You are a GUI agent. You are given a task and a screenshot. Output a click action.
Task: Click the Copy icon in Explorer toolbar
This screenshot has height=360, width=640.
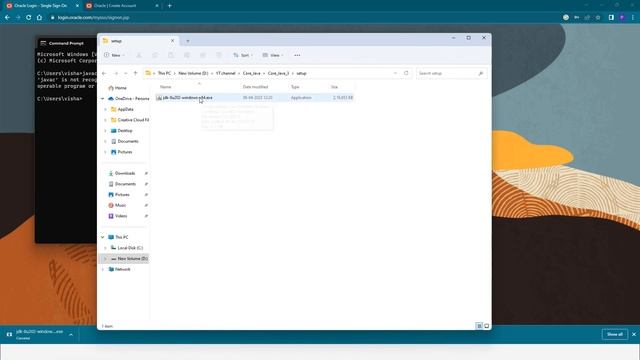(155, 55)
